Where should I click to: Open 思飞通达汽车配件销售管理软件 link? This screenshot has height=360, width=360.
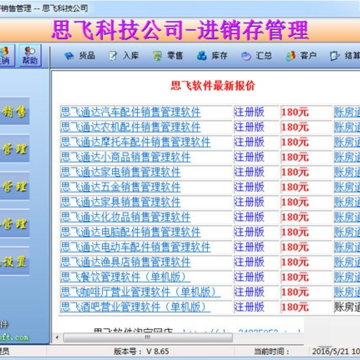point(130,112)
